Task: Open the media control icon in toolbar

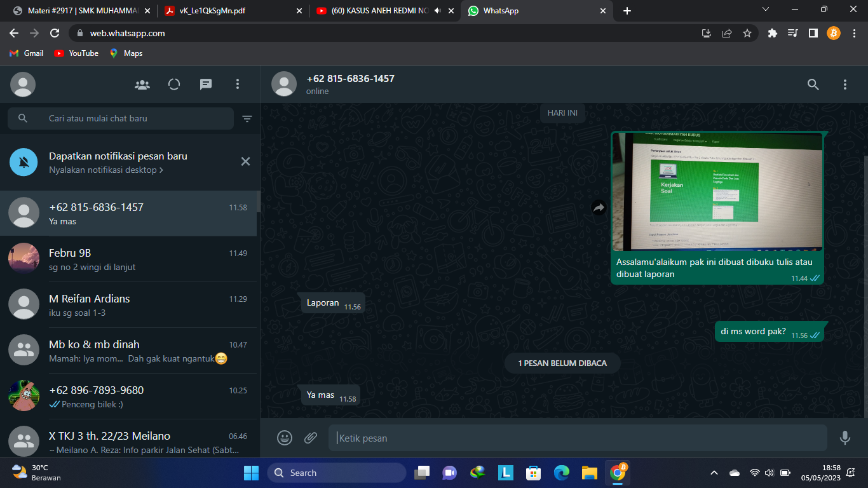Action: point(792,33)
